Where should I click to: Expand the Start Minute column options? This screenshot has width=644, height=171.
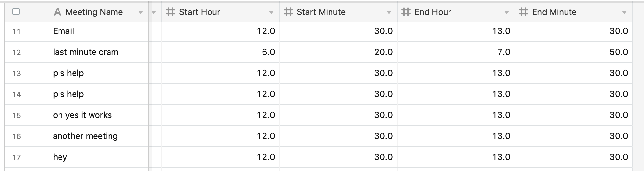[x=389, y=13]
